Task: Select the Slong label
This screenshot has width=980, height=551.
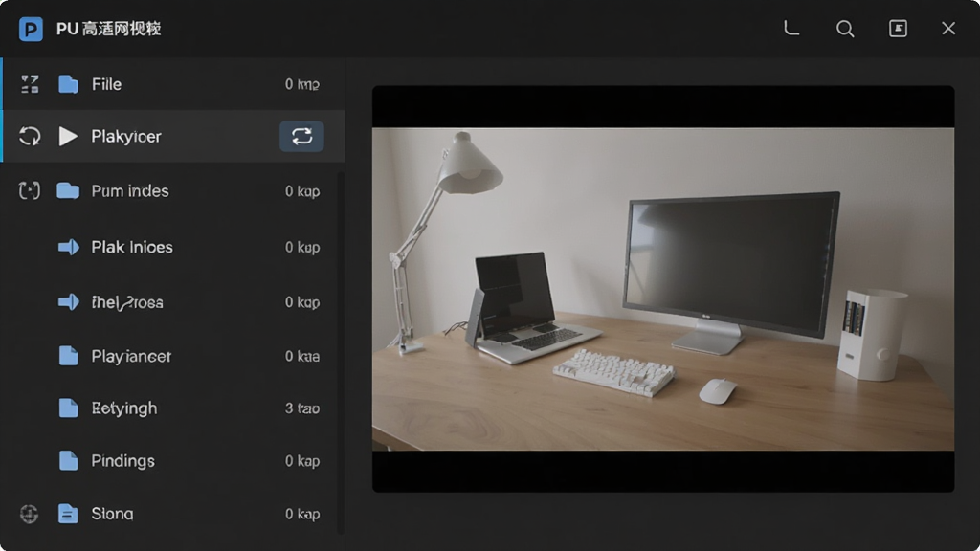Action: click(113, 514)
